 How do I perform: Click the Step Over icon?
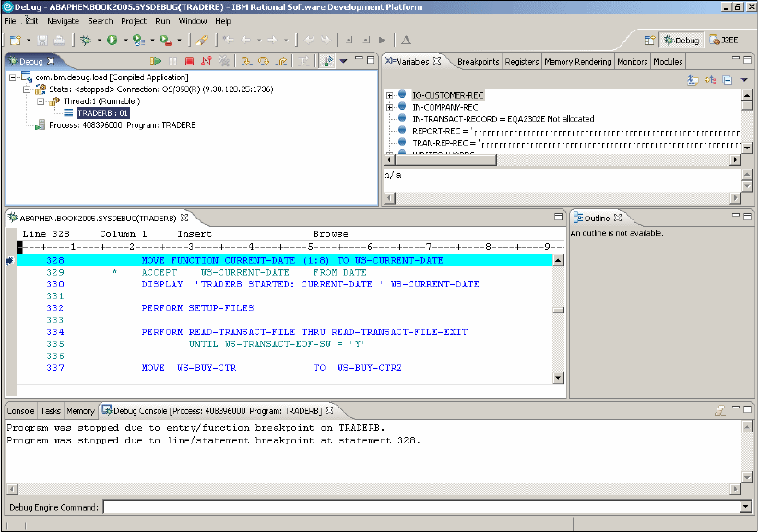tap(263, 61)
